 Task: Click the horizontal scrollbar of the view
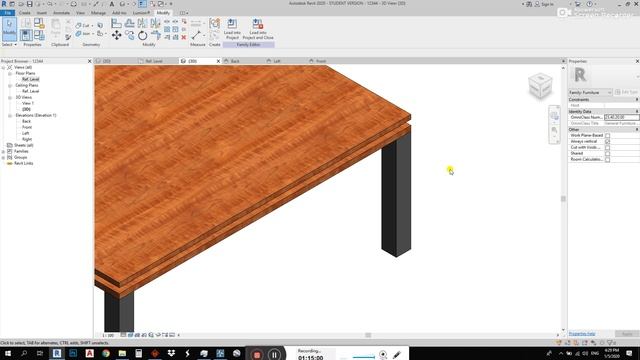pos(368,335)
